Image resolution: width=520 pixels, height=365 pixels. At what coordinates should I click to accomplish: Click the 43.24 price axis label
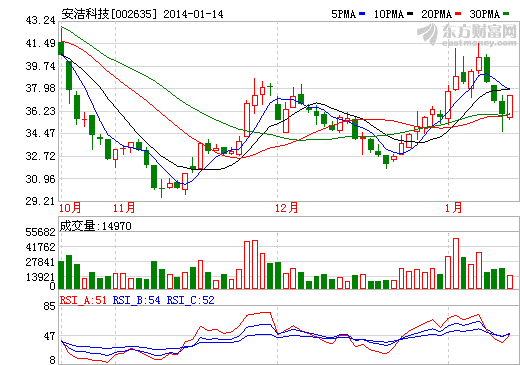click(40, 21)
